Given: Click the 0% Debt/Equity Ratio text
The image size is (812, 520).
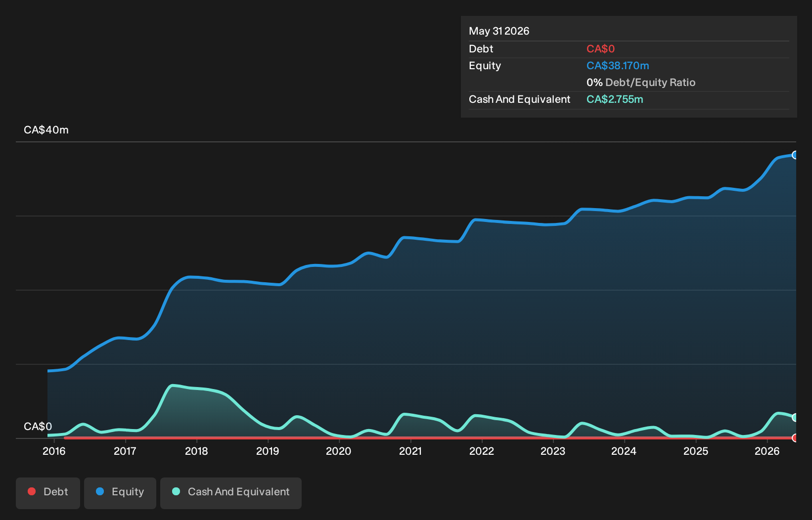Looking at the screenshot, I should 641,83.
